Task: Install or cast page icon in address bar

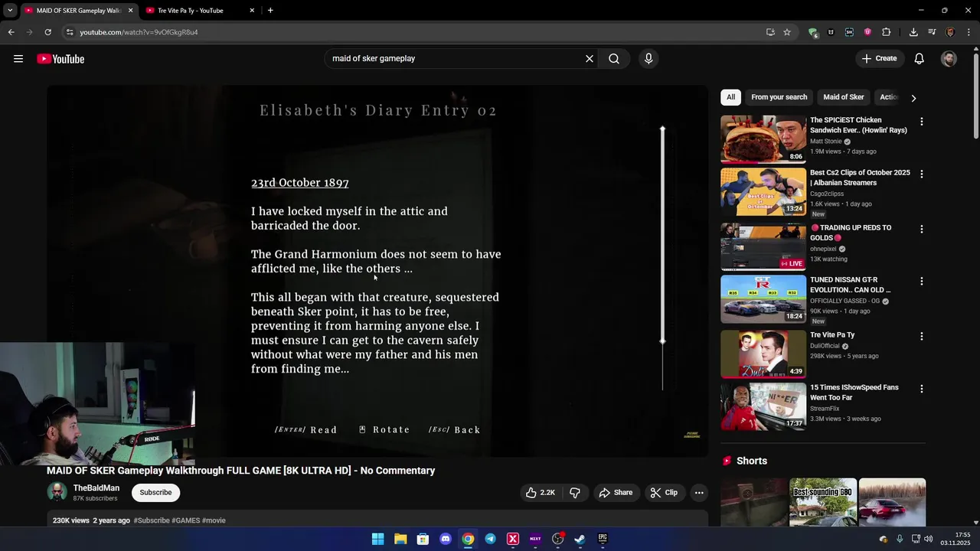Action: (x=770, y=32)
